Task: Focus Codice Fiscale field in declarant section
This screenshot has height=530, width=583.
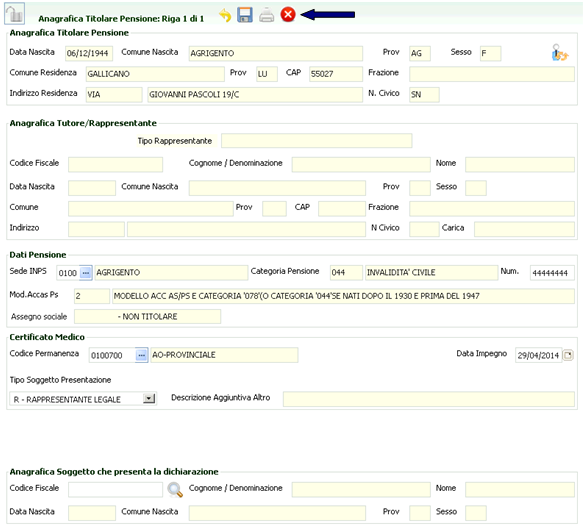Action: [x=115, y=489]
